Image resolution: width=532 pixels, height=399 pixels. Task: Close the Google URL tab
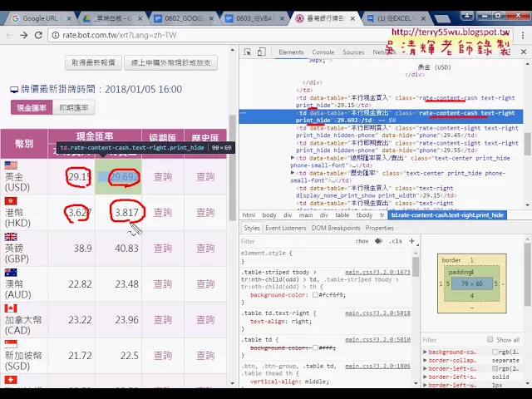(69, 18)
